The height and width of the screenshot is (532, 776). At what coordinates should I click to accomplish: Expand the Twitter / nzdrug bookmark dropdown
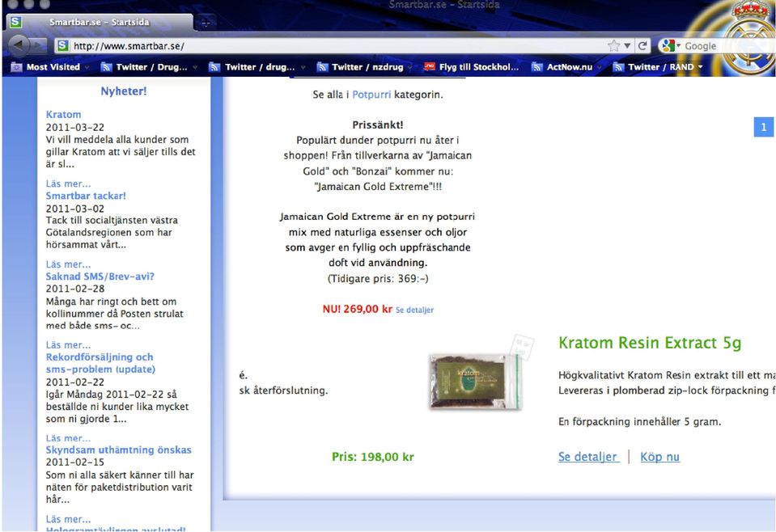(x=410, y=67)
